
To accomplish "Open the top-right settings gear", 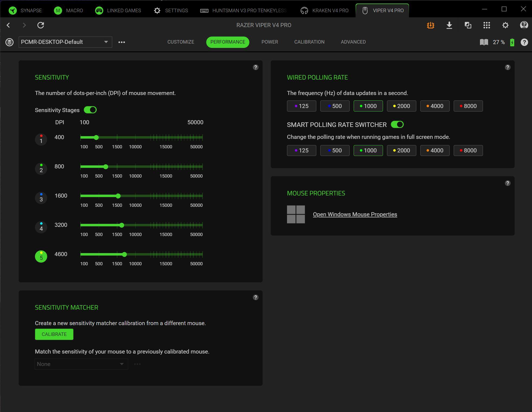I will [505, 25].
